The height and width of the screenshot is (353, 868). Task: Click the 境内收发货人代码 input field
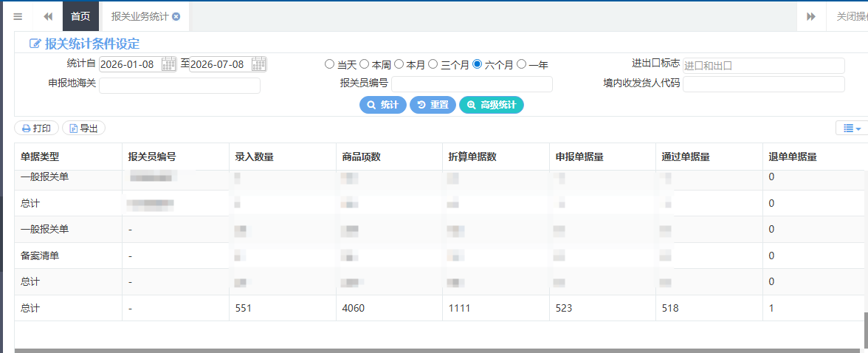click(x=764, y=84)
